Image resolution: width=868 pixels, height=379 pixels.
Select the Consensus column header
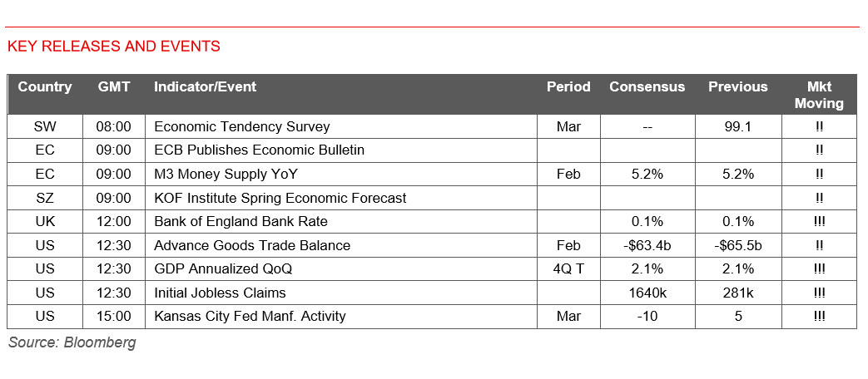647,87
